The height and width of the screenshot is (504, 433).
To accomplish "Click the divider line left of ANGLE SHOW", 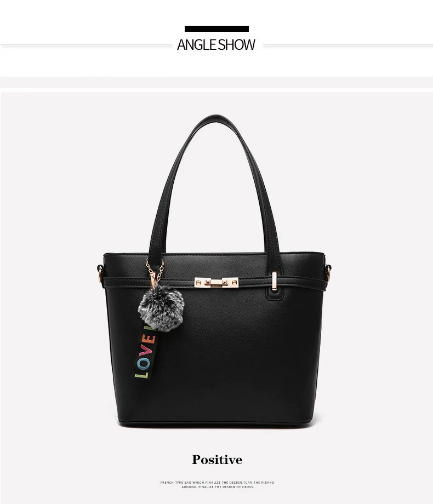I will (x=86, y=44).
